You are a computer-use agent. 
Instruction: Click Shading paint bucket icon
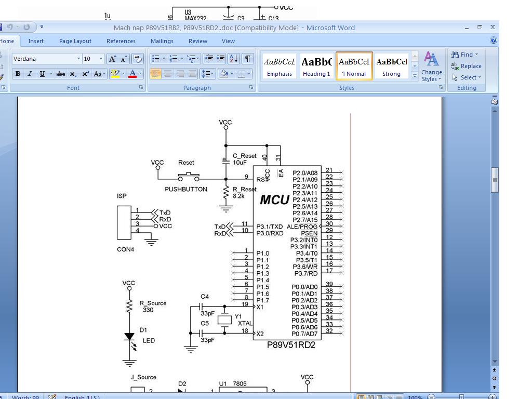[224, 74]
